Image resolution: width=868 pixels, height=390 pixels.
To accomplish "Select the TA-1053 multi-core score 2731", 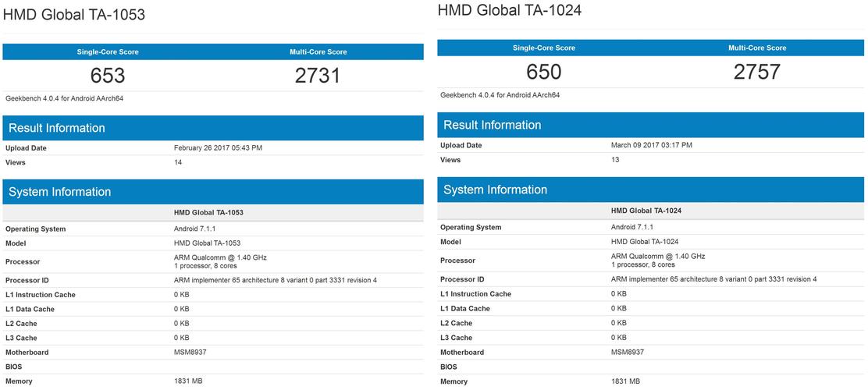I will coord(317,75).
